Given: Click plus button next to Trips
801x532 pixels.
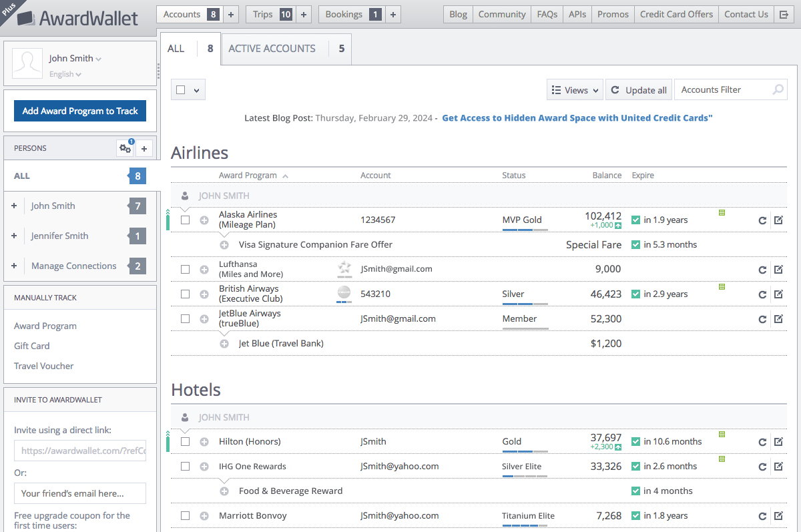Looking at the screenshot, I should pos(303,15).
